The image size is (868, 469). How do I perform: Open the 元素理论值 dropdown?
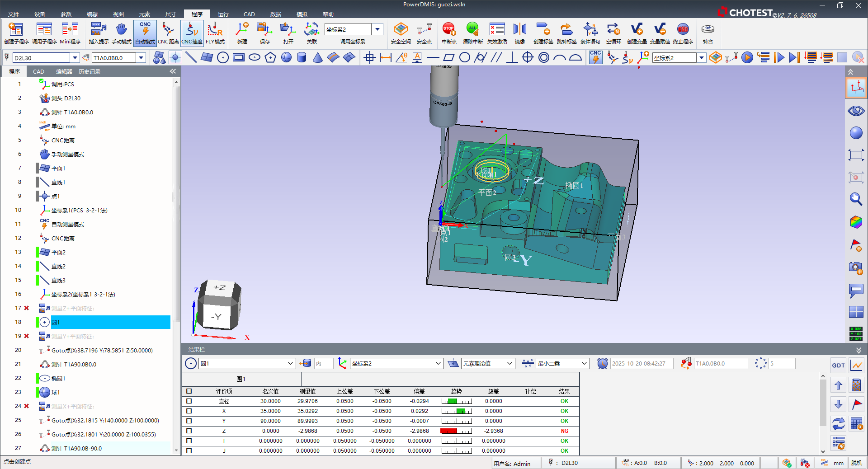pos(509,363)
